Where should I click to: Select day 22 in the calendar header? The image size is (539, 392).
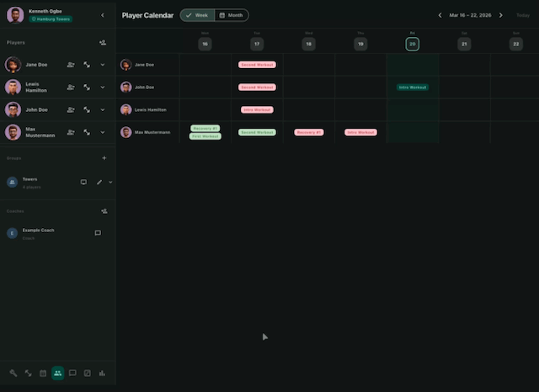coord(516,44)
